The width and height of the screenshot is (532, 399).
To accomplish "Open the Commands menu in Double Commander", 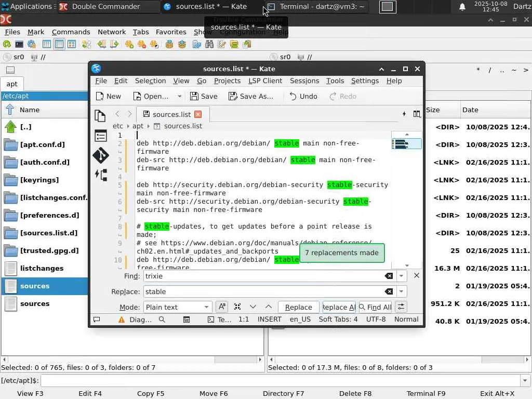I will tap(71, 32).
